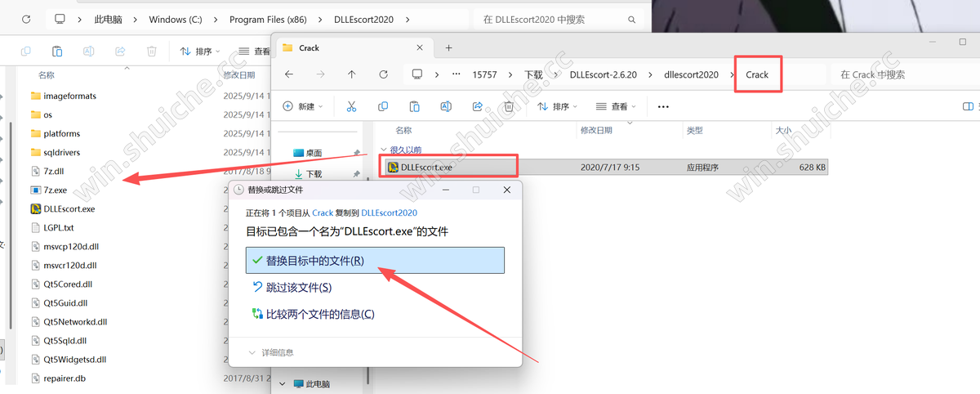This screenshot has height=394, width=980.
Task: Expand 详细信息 in the replace dialog
Action: click(x=272, y=352)
